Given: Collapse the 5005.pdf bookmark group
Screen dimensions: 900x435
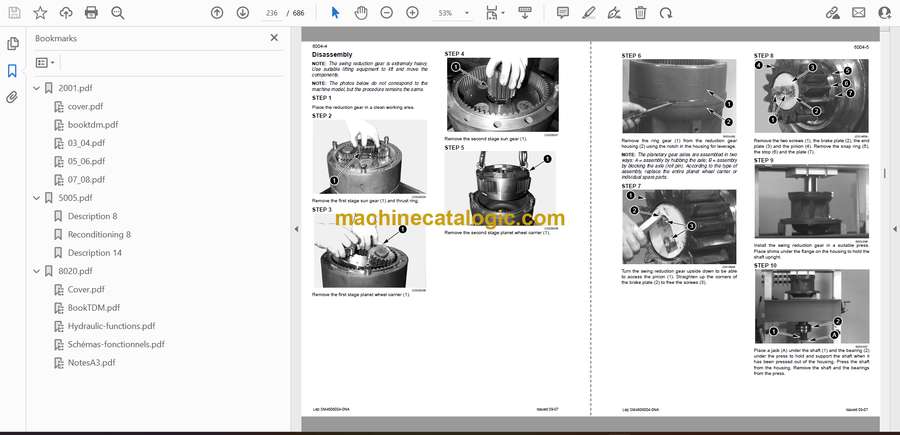Looking at the screenshot, I should point(37,198).
